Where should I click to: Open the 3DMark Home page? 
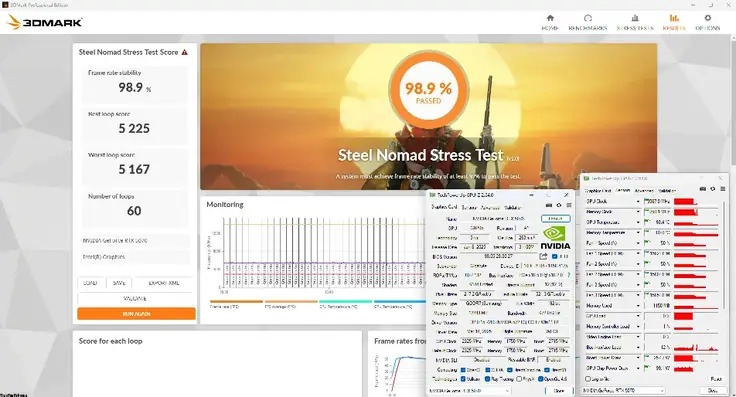click(550, 22)
